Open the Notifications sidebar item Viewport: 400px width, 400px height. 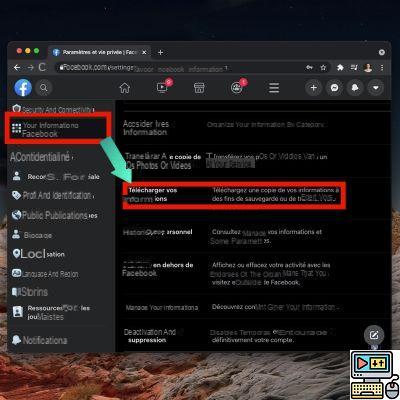(x=39, y=340)
